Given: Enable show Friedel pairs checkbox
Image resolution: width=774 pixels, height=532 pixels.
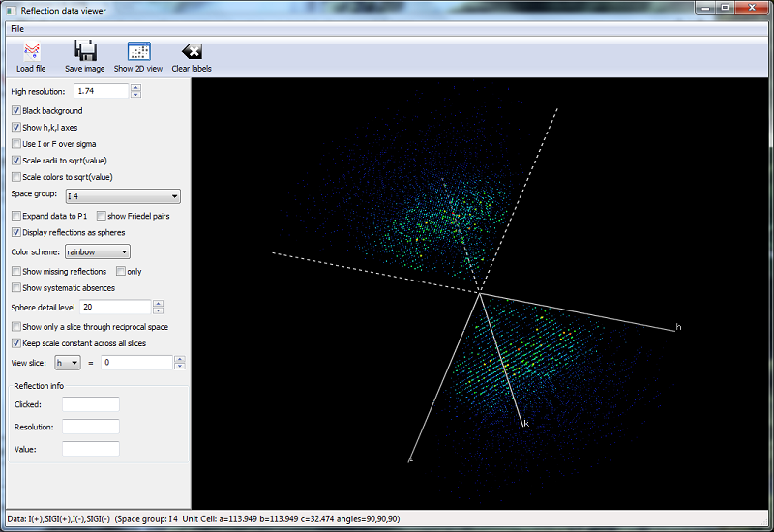Looking at the screenshot, I should (x=102, y=216).
